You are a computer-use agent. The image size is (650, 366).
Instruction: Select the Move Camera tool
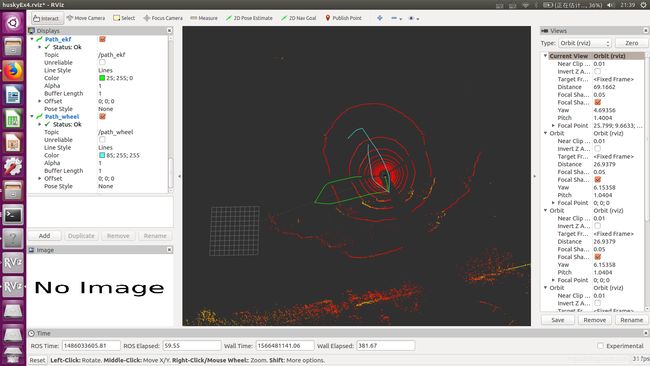(x=86, y=18)
